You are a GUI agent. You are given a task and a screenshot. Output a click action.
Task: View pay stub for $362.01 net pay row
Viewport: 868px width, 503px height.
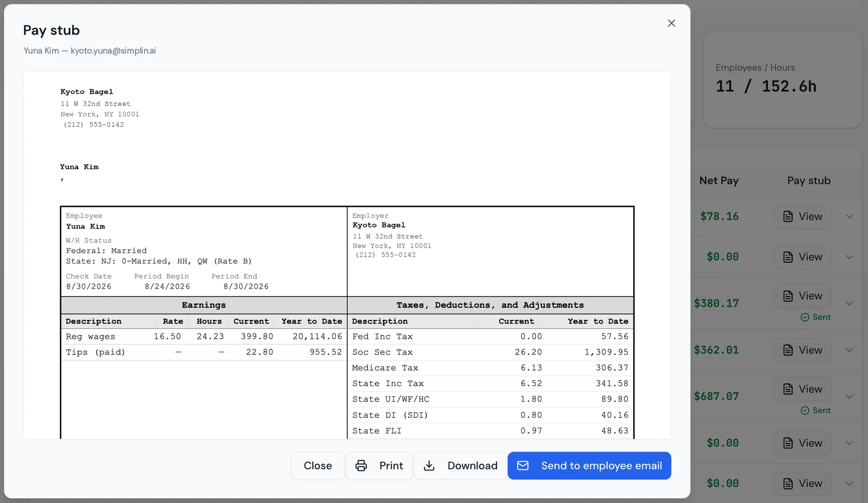[x=802, y=350]
